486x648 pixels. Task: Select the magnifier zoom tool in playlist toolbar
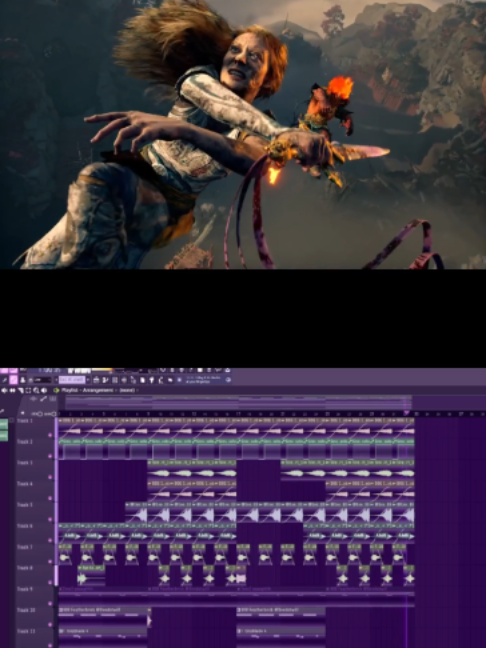36,390
